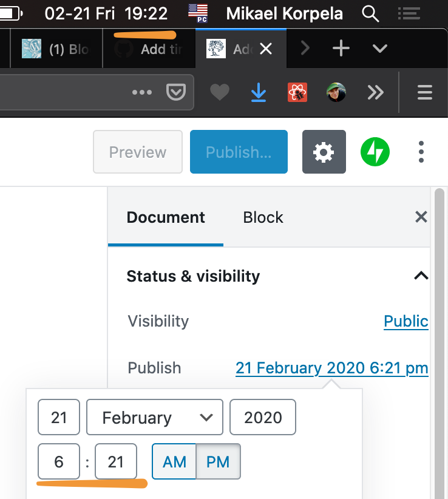The width and height of the screenshot is (448, 499).
Task: Select PM for the publish time
Action: coord(218,461)
